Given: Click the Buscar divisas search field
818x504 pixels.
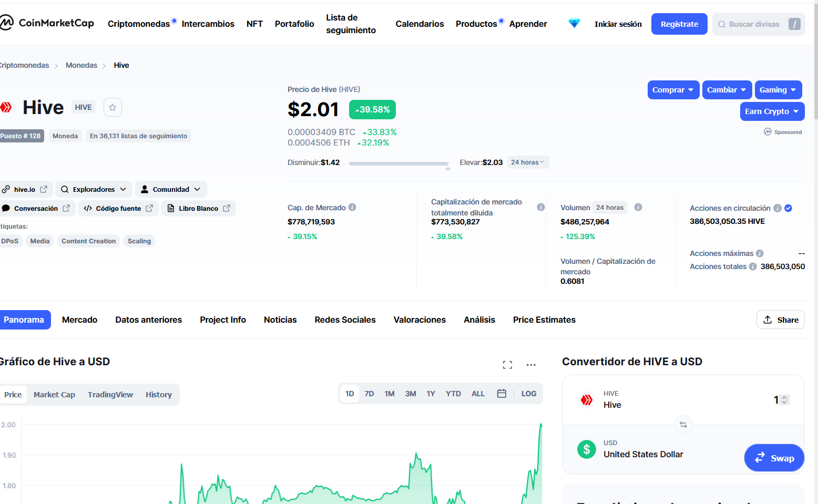Looking at the screenshot, I should pos(759,24).
